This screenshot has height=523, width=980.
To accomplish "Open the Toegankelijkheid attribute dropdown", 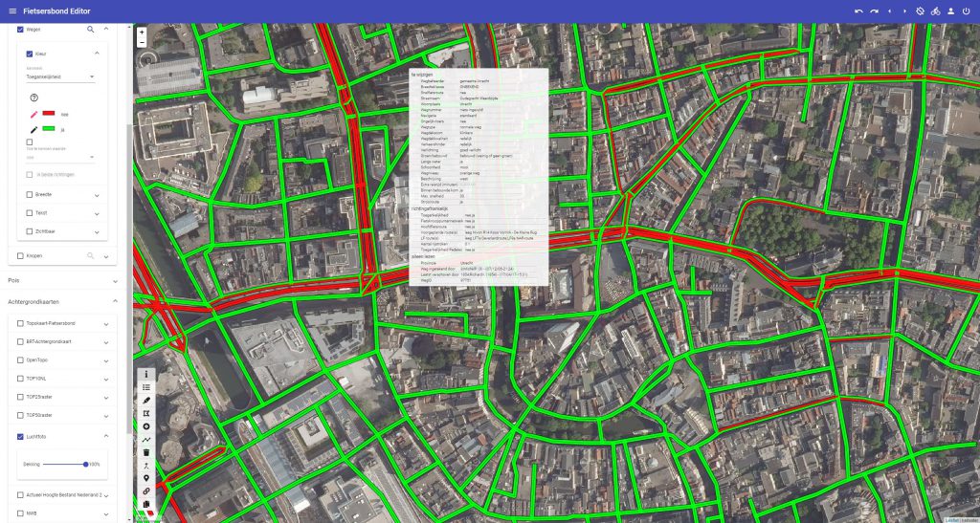I will coord(60,76).
